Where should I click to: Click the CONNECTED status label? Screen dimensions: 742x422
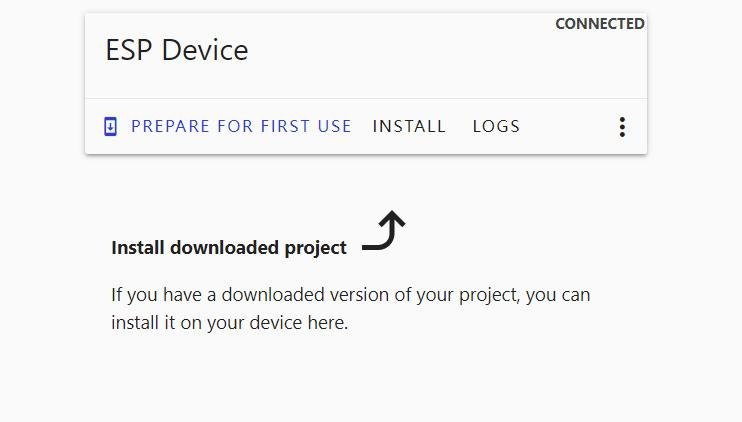pyautogui.click(x=600, y=24)
